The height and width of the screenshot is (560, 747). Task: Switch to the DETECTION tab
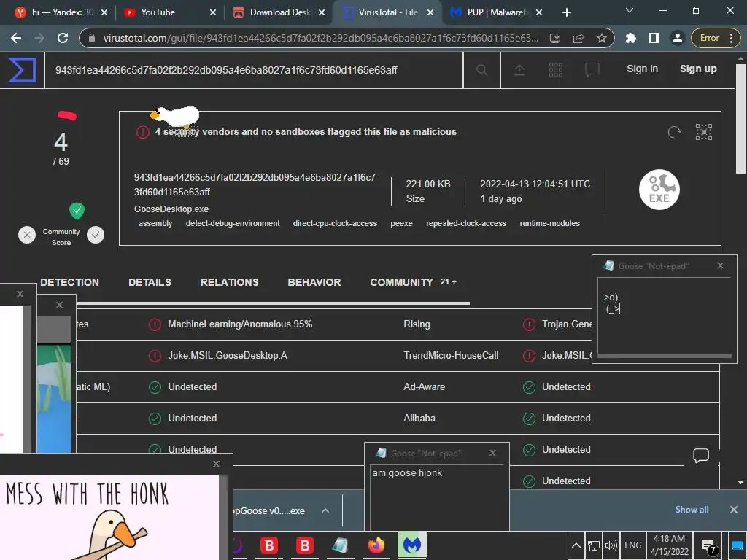coord(69,282)
